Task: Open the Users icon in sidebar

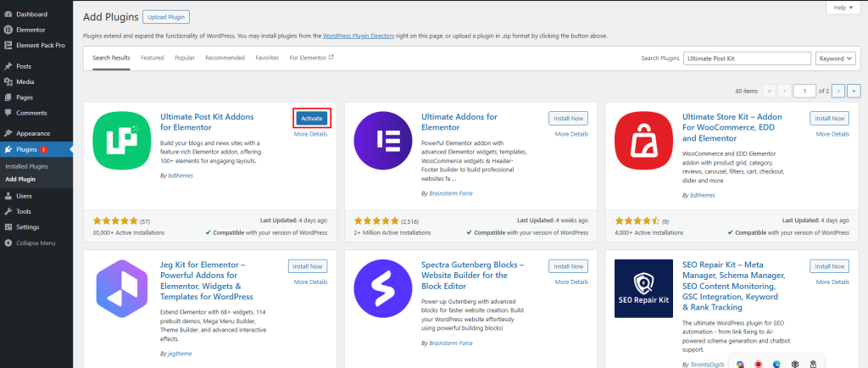Action: pos(8,196)
